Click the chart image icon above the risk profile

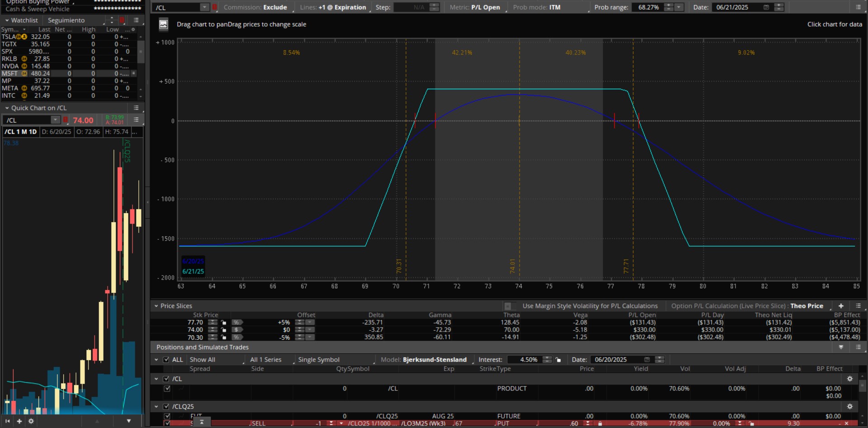pos(164,24)
